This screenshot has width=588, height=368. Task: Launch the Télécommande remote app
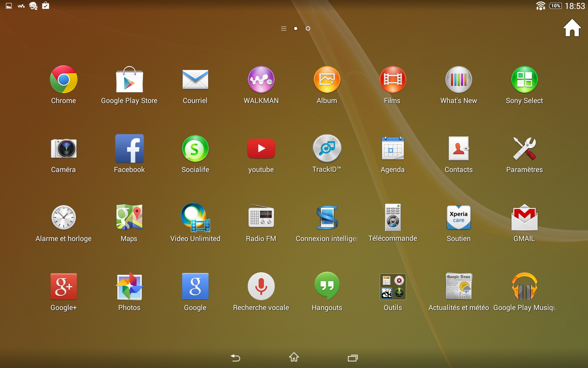[x=393, y=218]
